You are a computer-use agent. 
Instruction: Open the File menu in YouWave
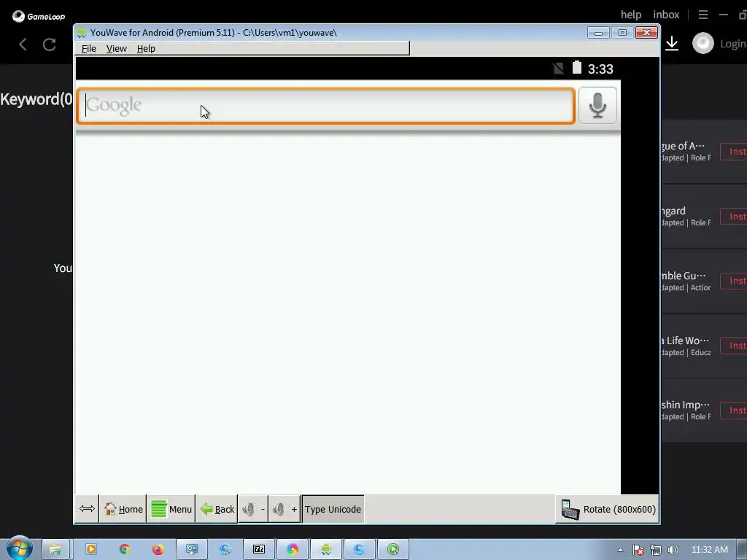point(88,49)
